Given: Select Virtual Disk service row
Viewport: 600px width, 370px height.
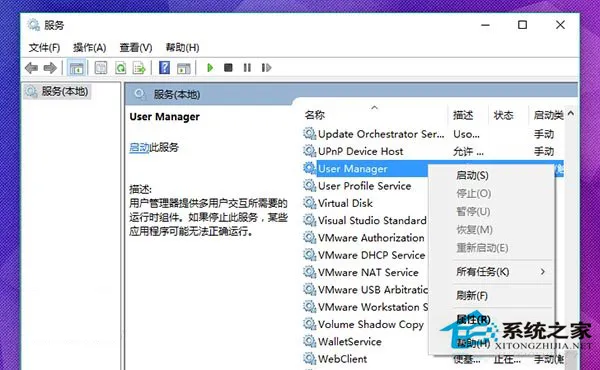Looking at the screenshot, I should click(x=345, y=203).
